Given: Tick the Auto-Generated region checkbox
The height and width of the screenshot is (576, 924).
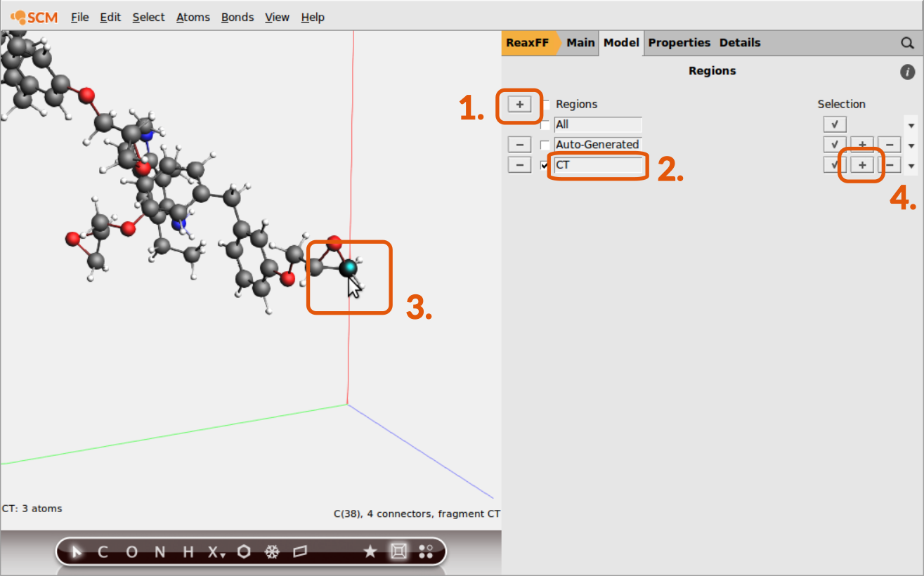Looking at the screenshot, I should [x=545, y=145].
